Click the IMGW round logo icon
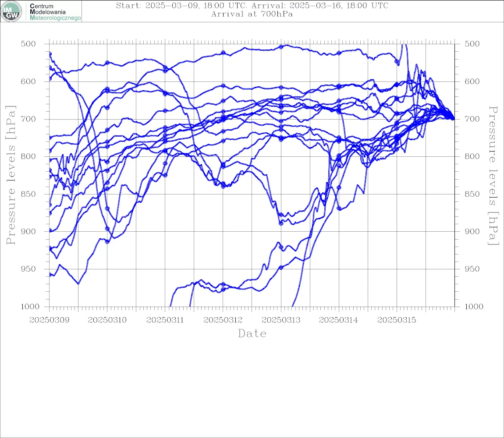Image resolution: width=504 pixels, height=438 pixels. point(11,11)
